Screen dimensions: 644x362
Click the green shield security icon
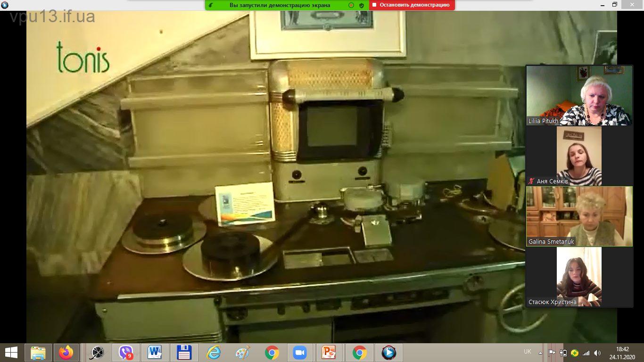[x=362, y=5]
